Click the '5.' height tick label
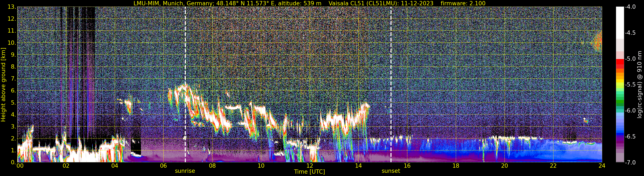The height and width of the screenshot is (176, 644). click(13, 103)
